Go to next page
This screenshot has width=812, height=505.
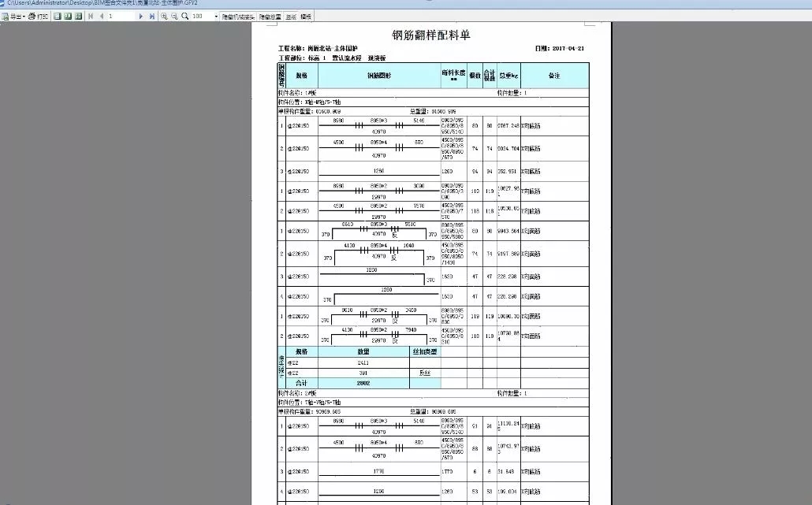click(x=140, y=17)
